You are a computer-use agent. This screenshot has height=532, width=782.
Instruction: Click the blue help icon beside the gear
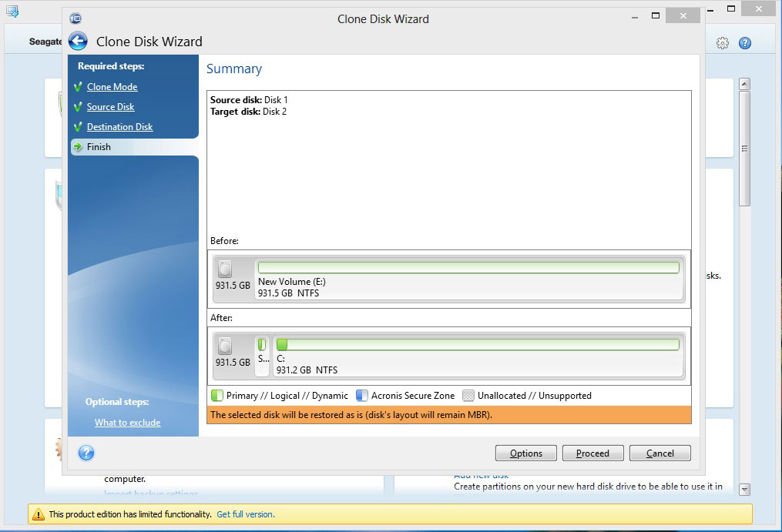point(745,43)
